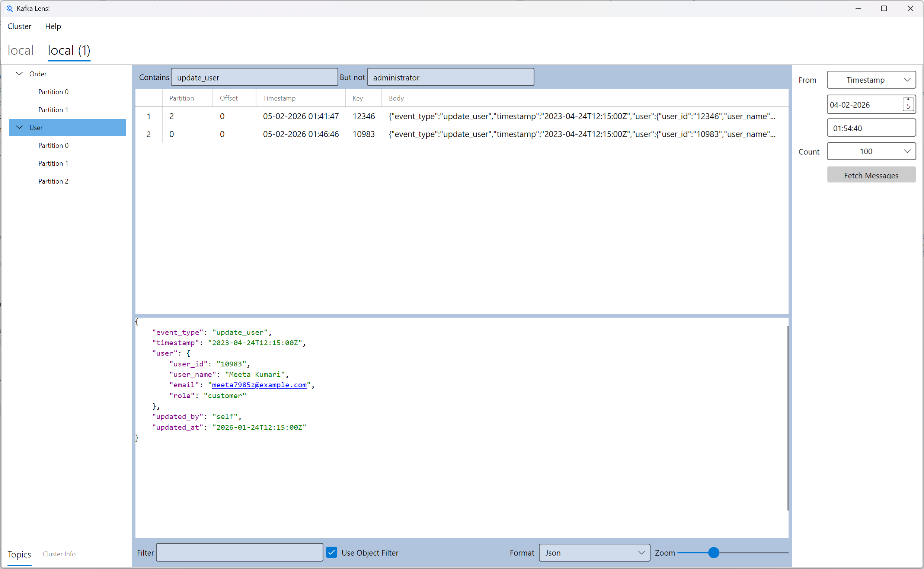
Task: Collapse the Order topic chevron
Action: [x=20, y=74]
